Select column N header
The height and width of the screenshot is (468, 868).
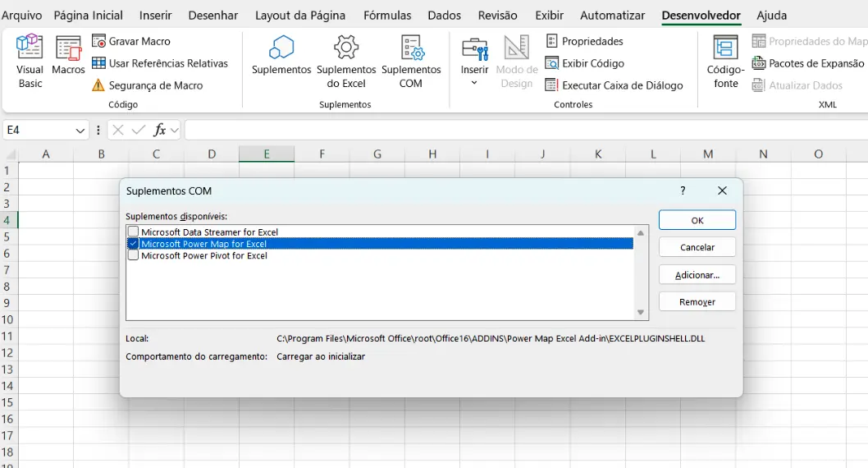click(763, 154)
